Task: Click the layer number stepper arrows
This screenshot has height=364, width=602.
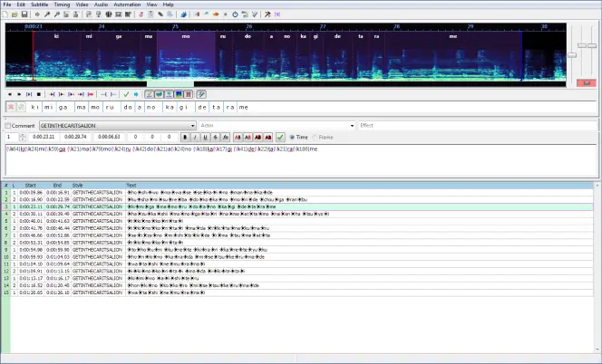Action: click(23, 138)
